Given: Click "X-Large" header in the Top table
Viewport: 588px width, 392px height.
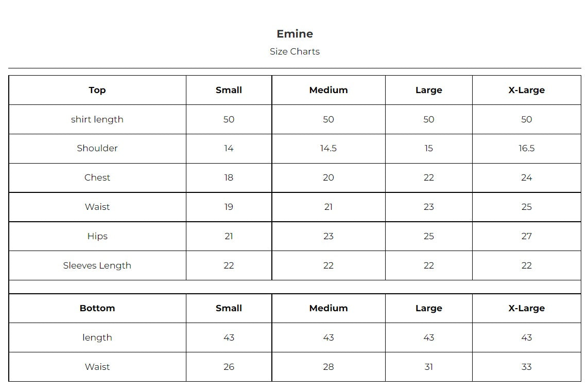Looking at the screenshot, I should point(526,90).
